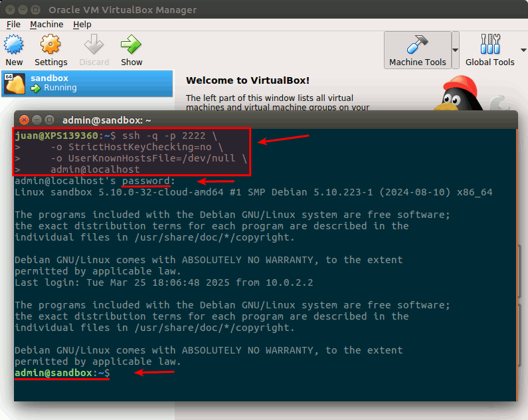The image size is (528, 420).
Task: Click the green Running status arrow icon
Action: pos(35,88)
